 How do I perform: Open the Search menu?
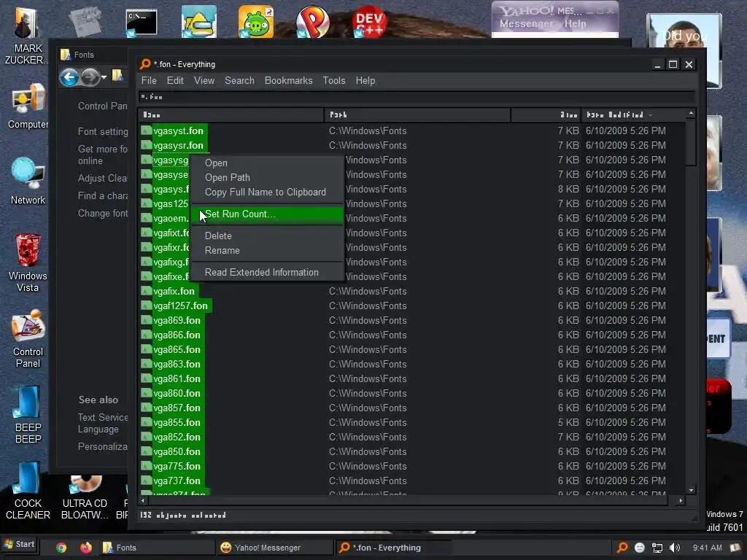coord(239,80)
